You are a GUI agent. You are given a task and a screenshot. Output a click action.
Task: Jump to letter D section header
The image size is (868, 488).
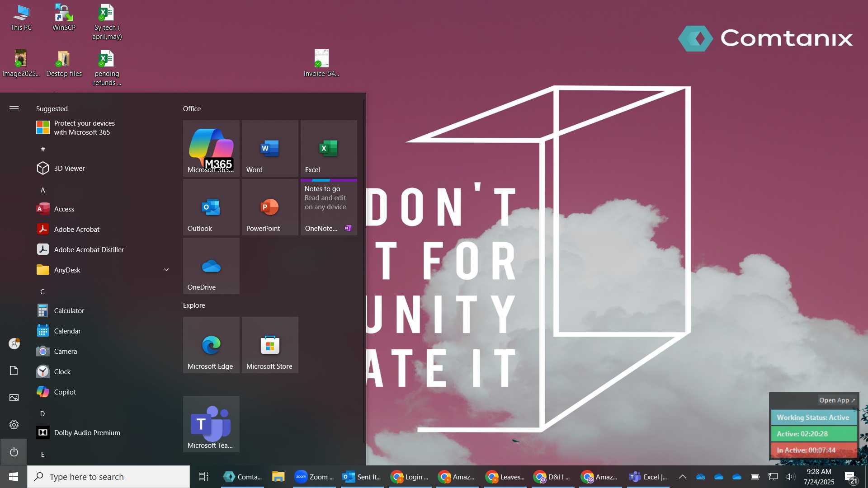(x=42, y=413)
